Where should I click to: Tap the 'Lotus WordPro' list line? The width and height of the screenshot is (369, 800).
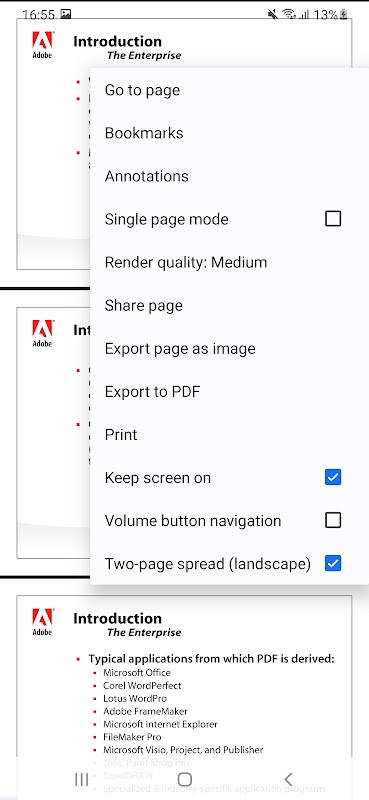click(x=135, y=698)
